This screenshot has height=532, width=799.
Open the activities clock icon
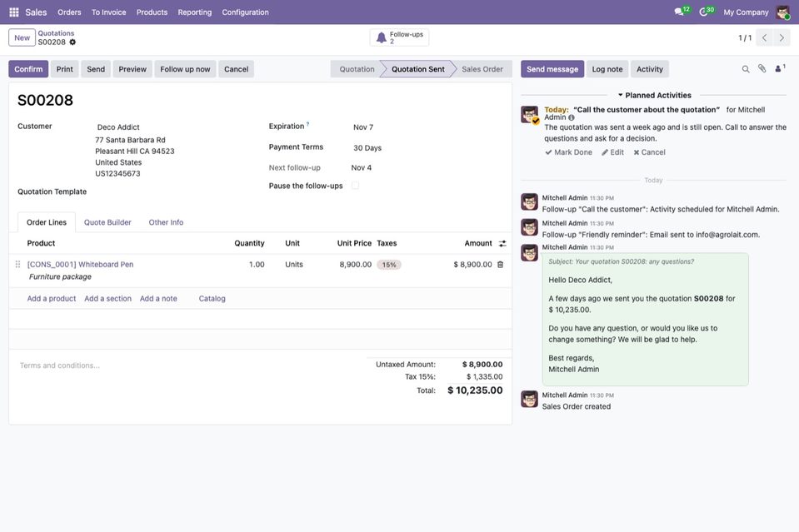tap(703, 12)
